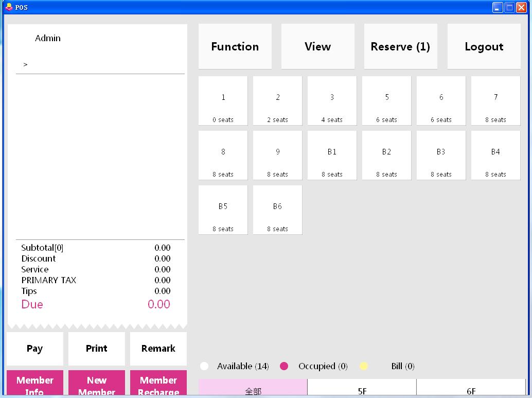This screenshot has height=398, width=532.
Task: Choose table 3 with 4 seats
Action: click(x=332, y=101)
